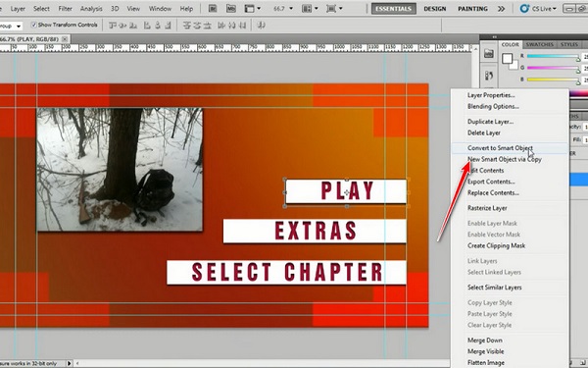Select the Essentials workspace button
Screen dimensions: 588x368
[x=393, y=8]
